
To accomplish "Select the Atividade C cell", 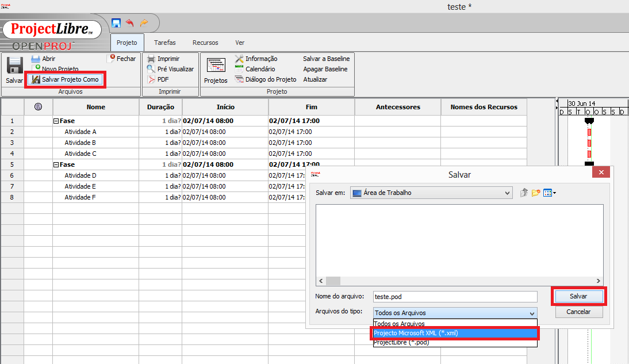I will (96, 154).
